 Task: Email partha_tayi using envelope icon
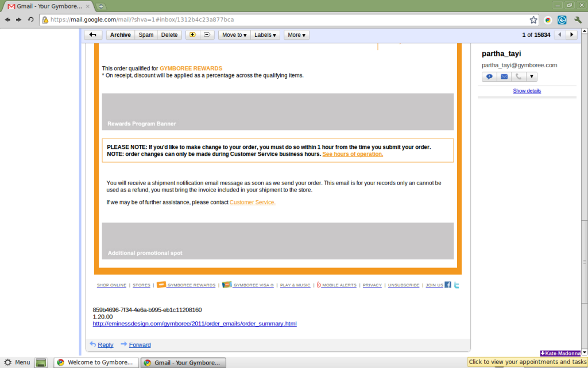click(x=504, y=76)
